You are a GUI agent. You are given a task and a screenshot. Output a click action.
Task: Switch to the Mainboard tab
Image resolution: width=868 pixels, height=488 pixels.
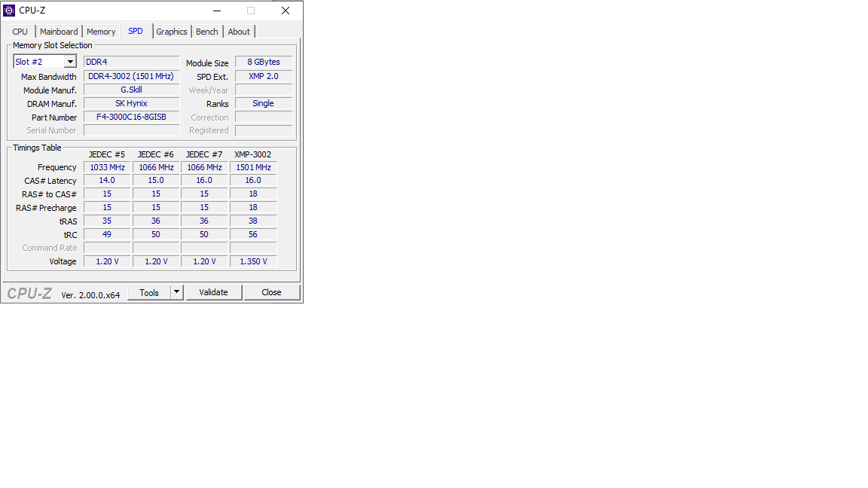59,32
